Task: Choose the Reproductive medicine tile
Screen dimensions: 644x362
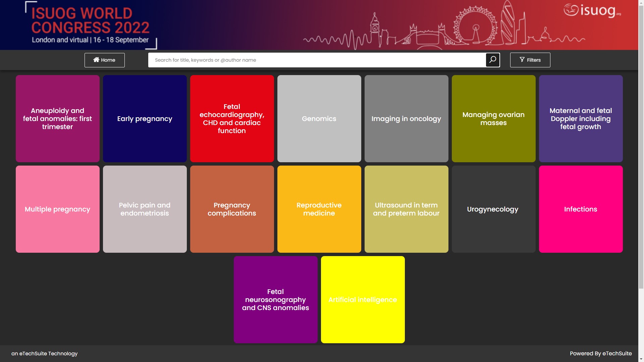Action: (319, 209)
